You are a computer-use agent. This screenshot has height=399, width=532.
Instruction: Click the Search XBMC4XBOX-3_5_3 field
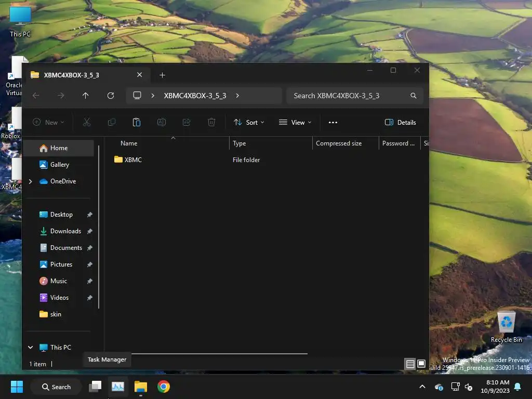click(350, 96)
